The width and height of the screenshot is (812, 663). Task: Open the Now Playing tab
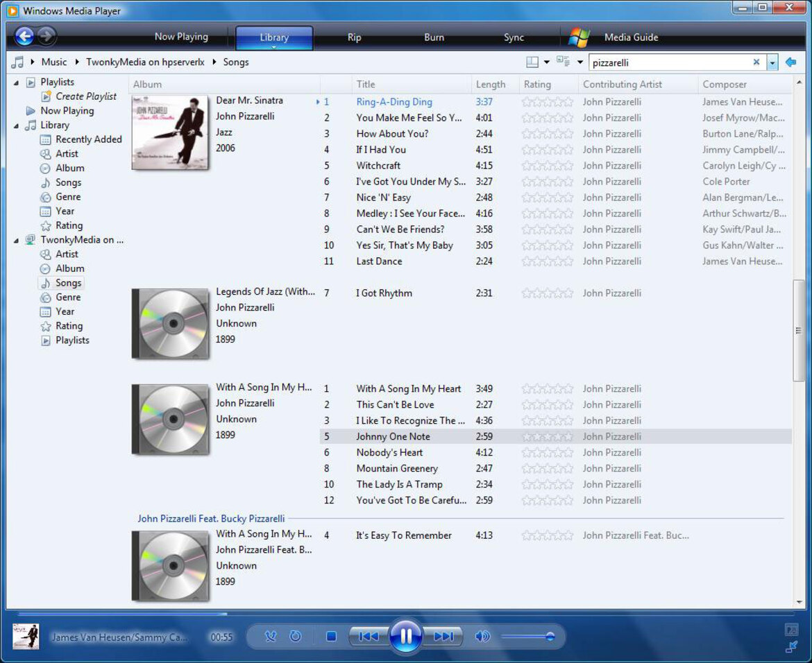181,37
